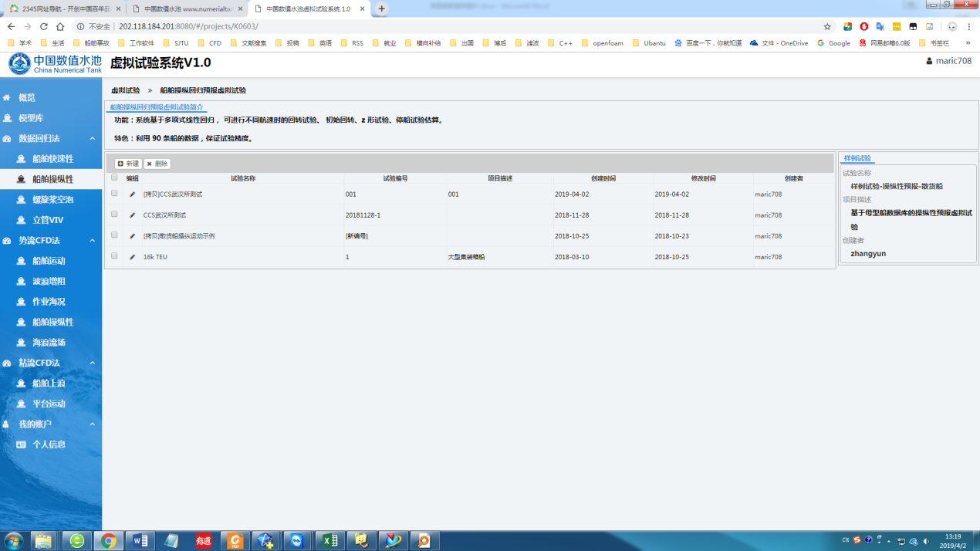The height and width of the screenshot is (551, 980).
Task: Click edit pencil for 16k TEU row
Action: [132, 257]
